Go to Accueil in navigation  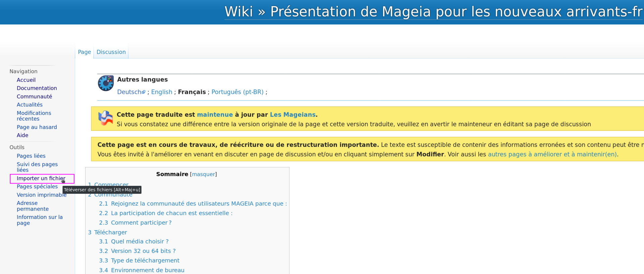(x=26, y=80)
